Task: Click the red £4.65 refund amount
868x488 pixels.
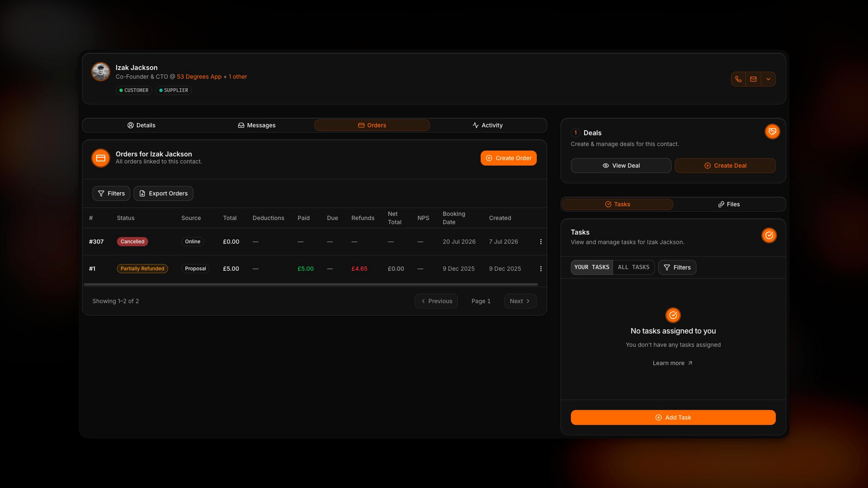Action: click(x=359, y=269)
